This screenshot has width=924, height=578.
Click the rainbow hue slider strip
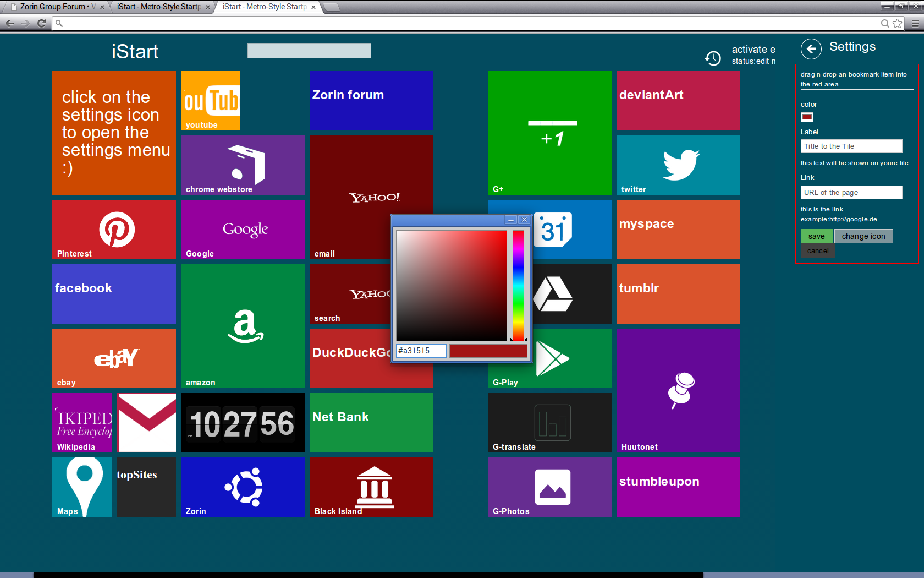pyautogui.click(x=518, y=285)
